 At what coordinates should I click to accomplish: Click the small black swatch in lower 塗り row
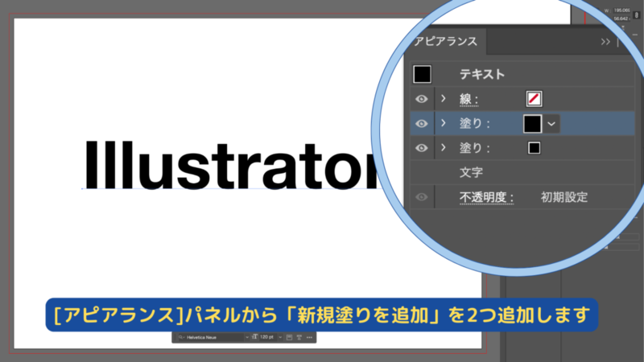[534, 148]
